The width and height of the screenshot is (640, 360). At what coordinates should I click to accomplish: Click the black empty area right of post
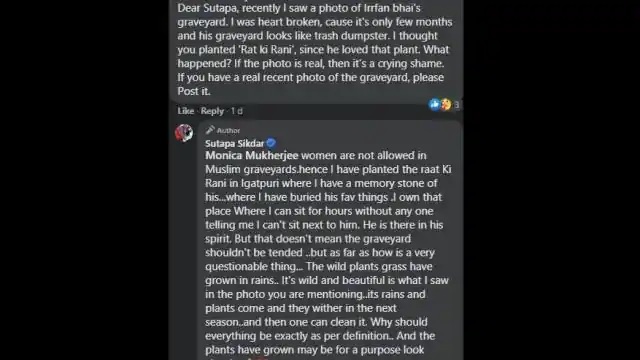click(551, 180)
